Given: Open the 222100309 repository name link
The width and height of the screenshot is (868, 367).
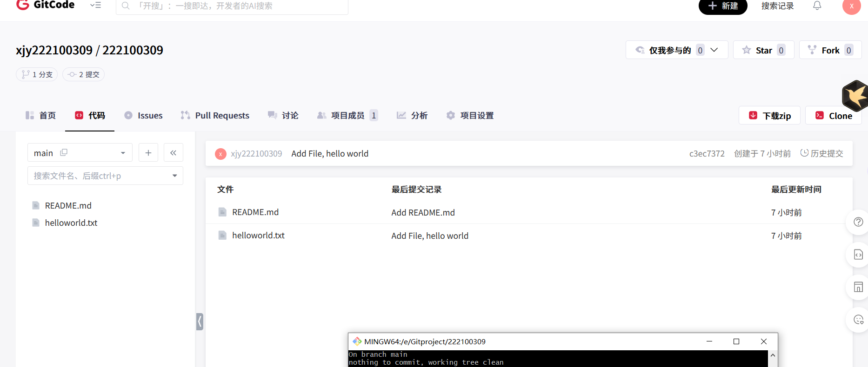Looking at the screenshot, I should point(133,50).
